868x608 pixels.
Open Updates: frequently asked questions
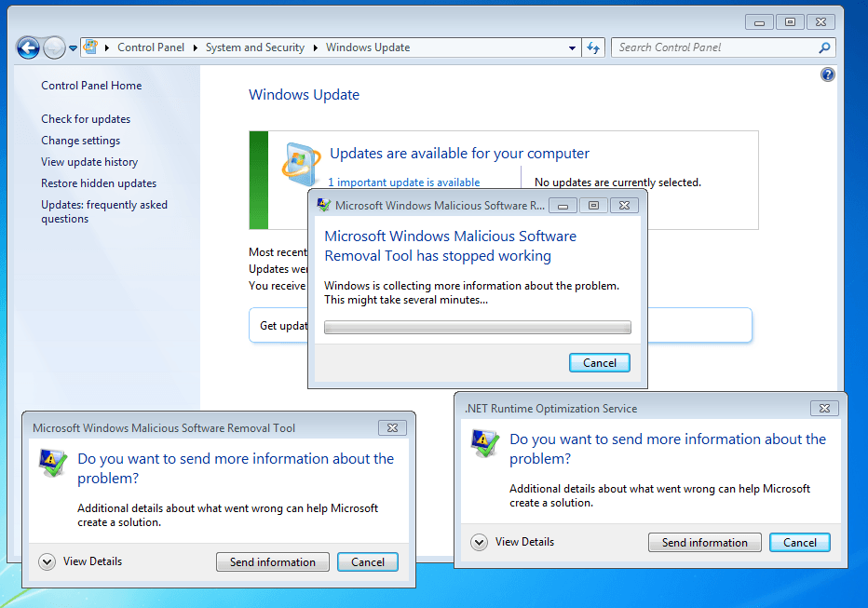(x=104, y=211)
